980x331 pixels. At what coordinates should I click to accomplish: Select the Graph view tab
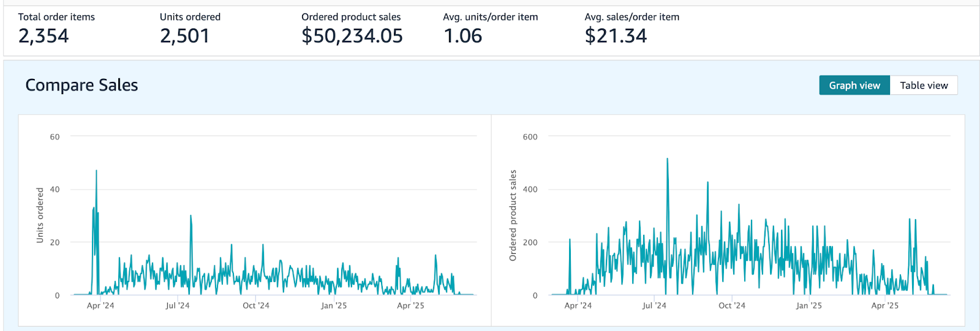(854, 86)
